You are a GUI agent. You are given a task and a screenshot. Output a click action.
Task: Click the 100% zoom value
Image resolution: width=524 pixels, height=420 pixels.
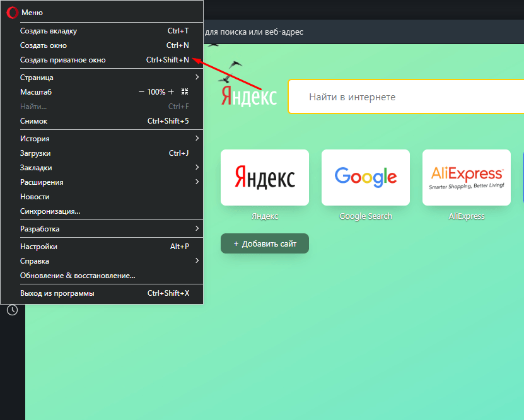[x=156, y=92]
